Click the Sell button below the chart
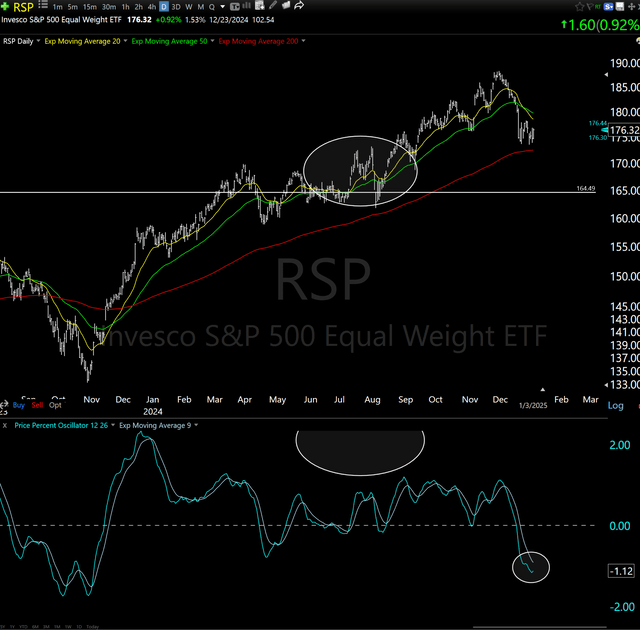 pos(37,405)
